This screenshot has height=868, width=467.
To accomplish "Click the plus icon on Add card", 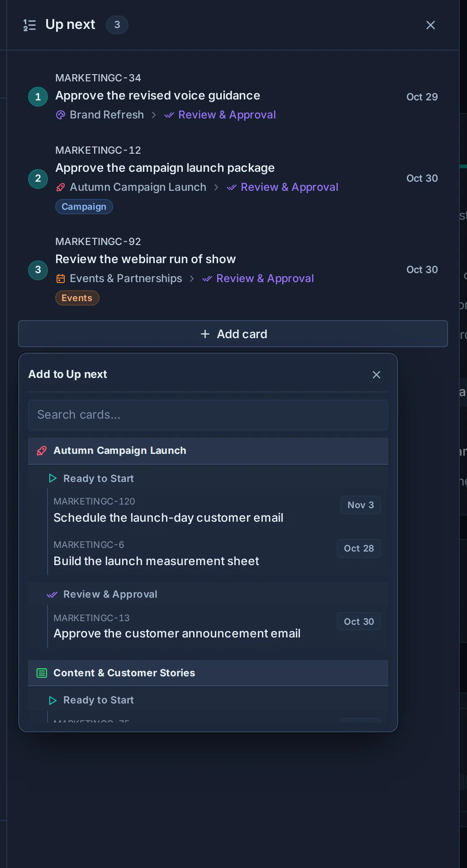I will (x=205, y=334).
